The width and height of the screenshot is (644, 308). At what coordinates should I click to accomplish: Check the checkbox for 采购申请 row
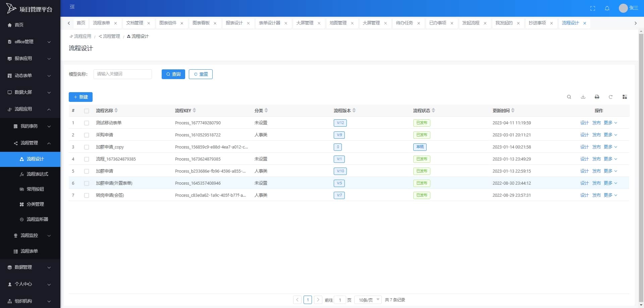point(87,135)
